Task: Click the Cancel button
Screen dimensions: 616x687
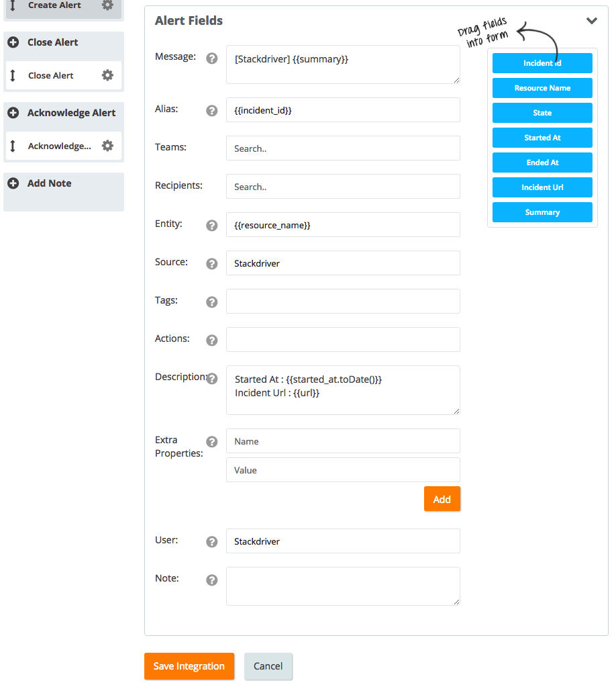Action: tap(268, 666)
